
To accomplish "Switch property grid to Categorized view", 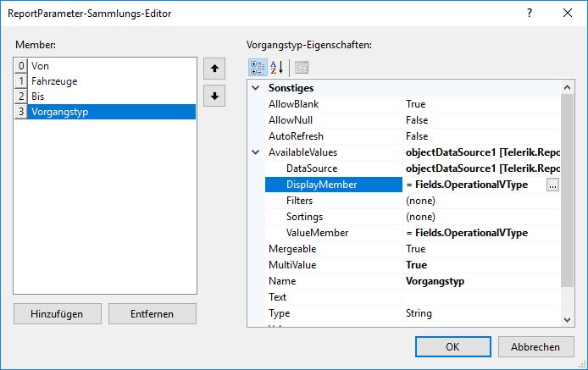I will point(258,68).
